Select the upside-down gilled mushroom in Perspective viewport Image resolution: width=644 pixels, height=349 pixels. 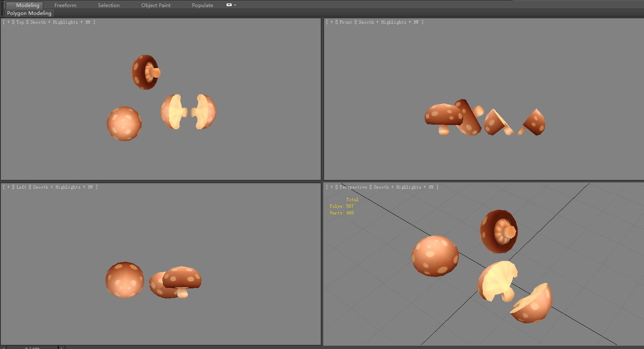point(499,231)
